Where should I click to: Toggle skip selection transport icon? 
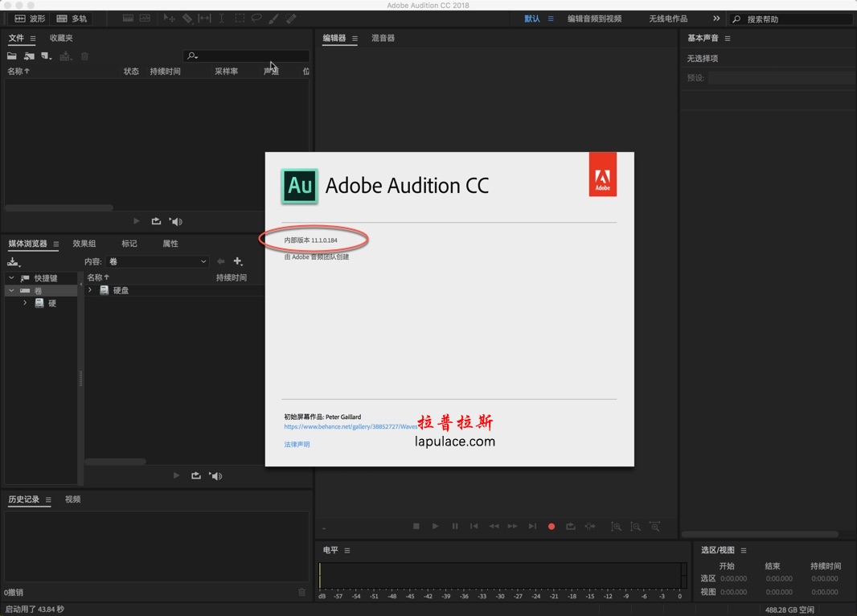pyautogui.click(x=590, y=526)
